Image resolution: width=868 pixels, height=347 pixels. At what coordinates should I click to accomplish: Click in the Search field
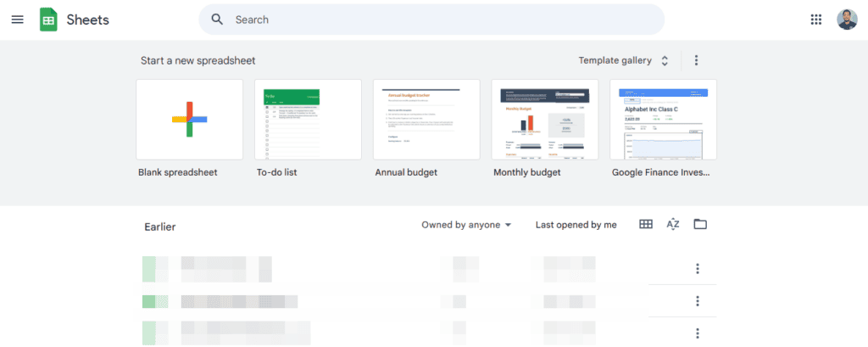(431, 20)
